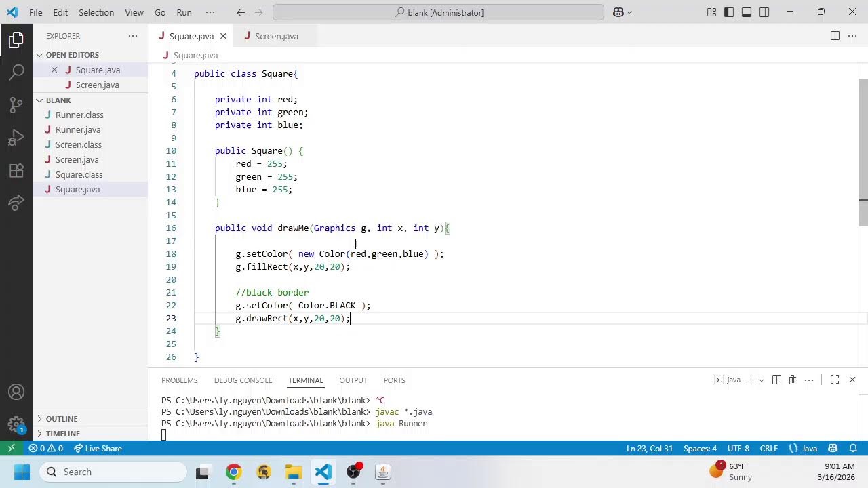Open terminal panel more actions ellipsis
Viewport: 868px width, 488px height.
pyautogui.click(x=809, y=380)
